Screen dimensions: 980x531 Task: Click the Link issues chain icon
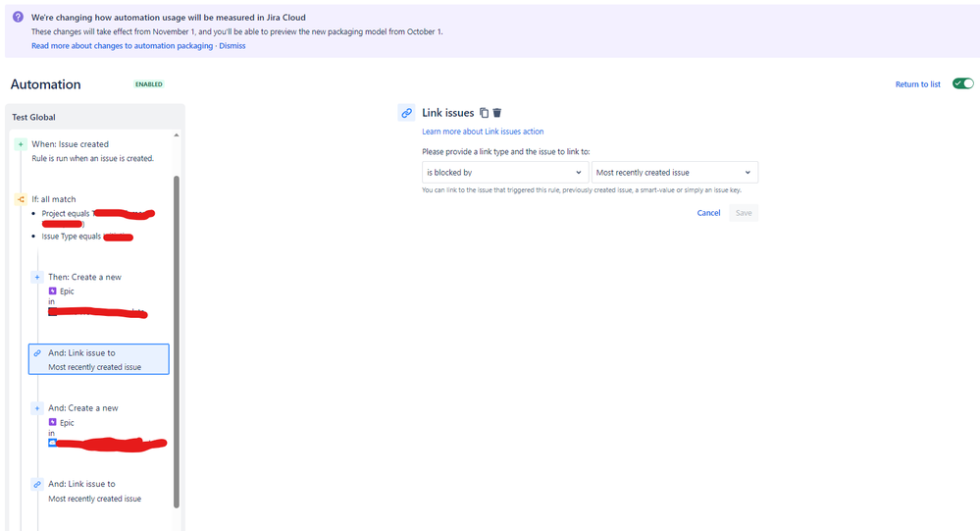406,113
